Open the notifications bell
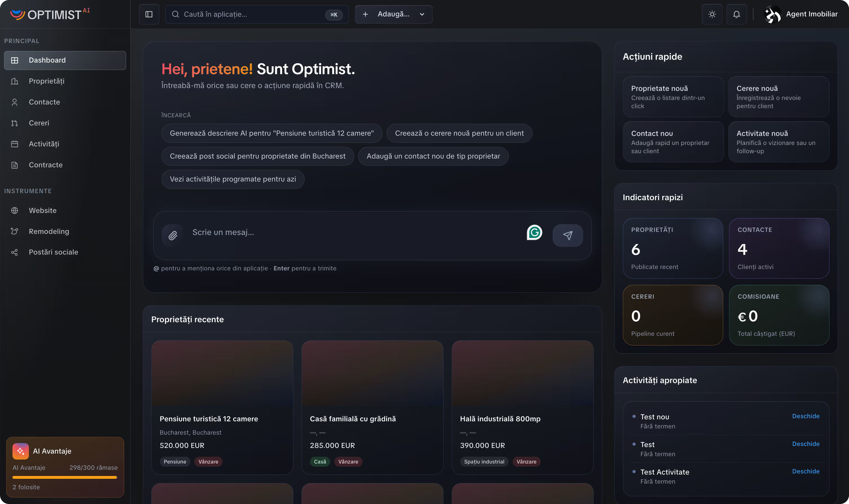This screenshot has width=849, height=504. 736,14
